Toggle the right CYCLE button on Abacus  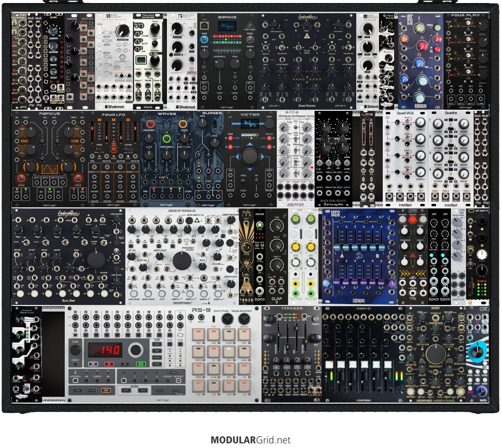point(78,179)
